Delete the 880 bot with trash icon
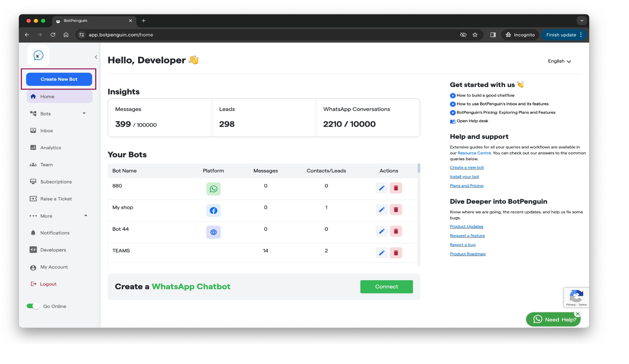The height and width of the screenshot is (364, 629). click(x=396, y=188)
